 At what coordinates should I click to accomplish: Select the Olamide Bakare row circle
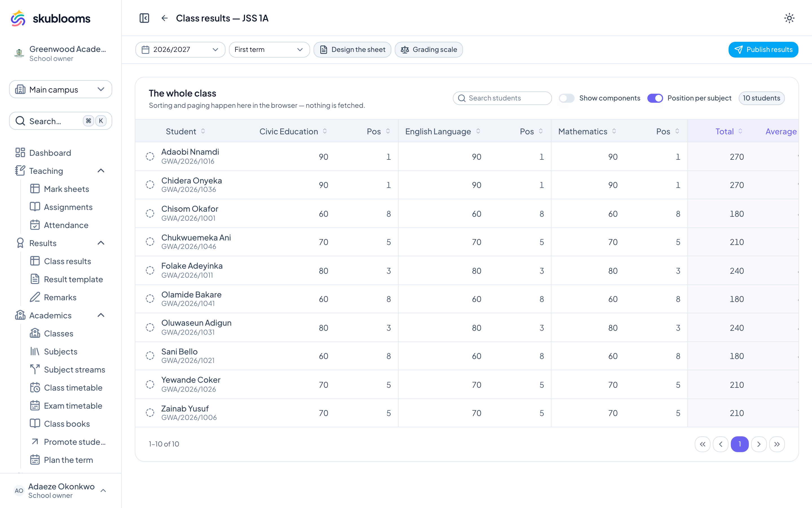click(150, 299)
